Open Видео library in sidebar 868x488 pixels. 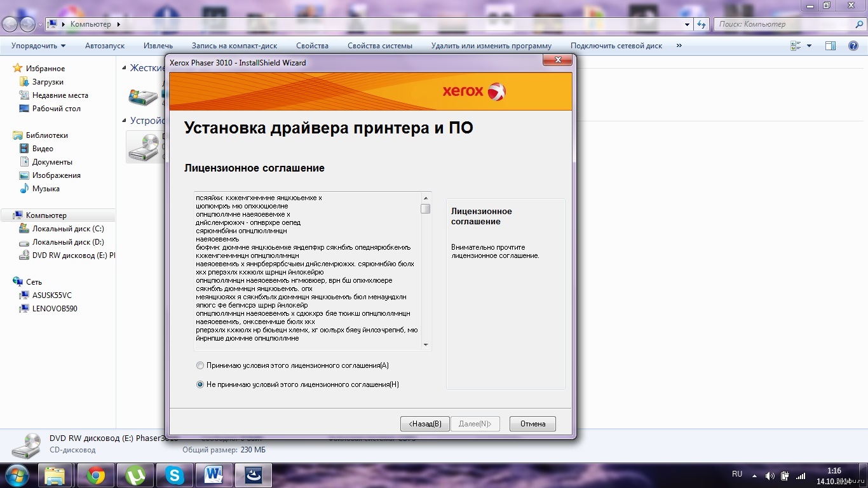pos(43,149)
